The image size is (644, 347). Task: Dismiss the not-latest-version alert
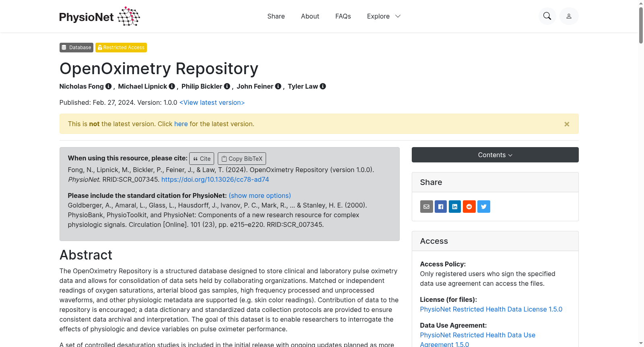[567, 124]
